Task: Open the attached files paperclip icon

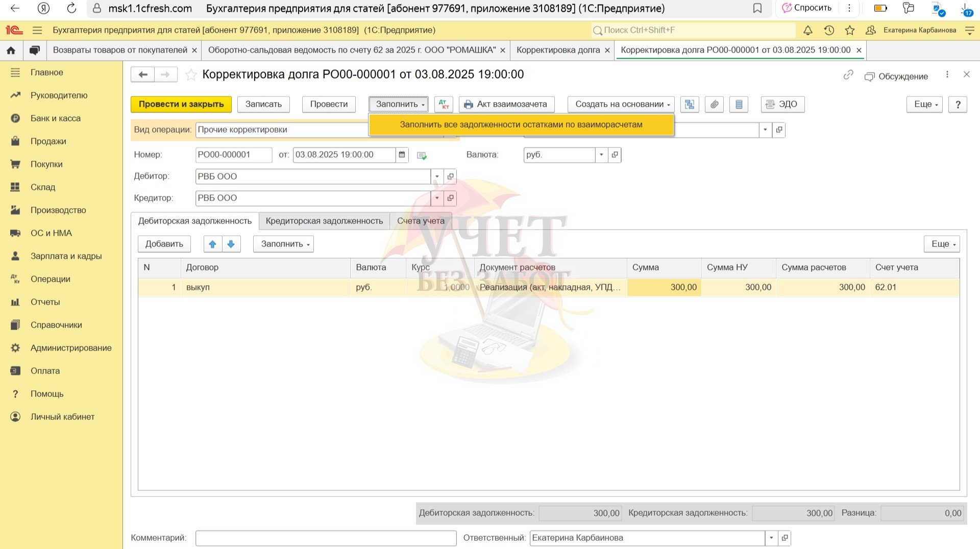Action: [714, 104]
